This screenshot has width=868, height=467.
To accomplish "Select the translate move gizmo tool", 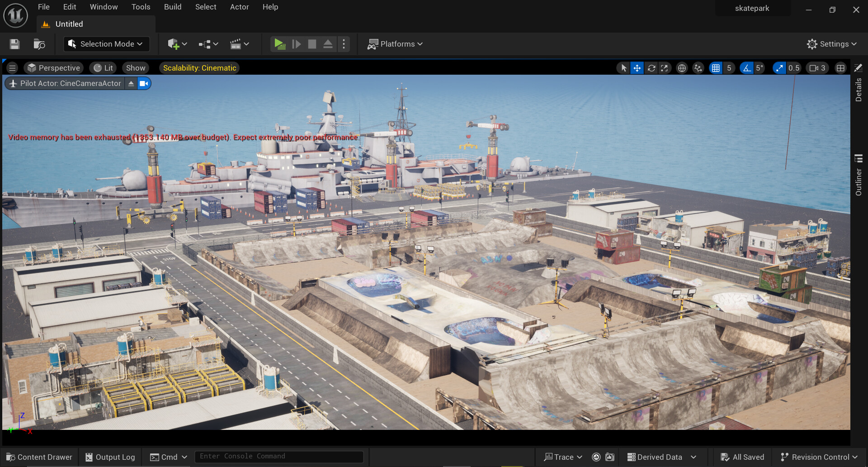I will point(637,68).
